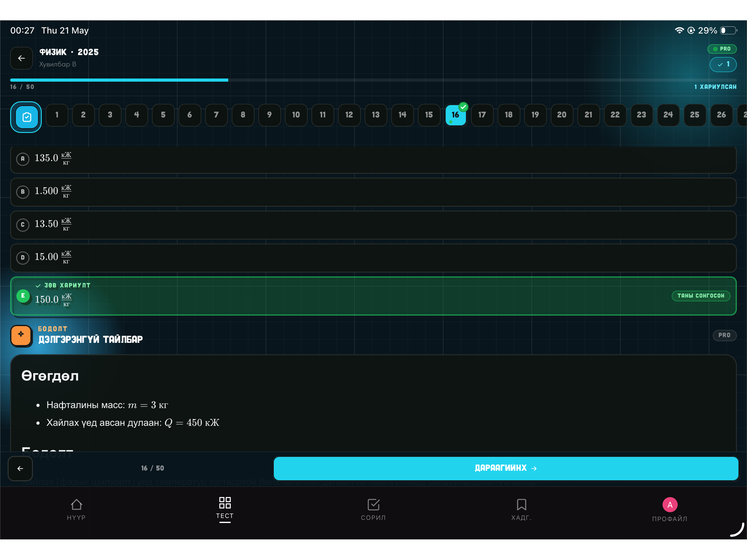The width and height of the screenshot is (747, 560).
Task: Jump to question 8
Action: [243, 115]
